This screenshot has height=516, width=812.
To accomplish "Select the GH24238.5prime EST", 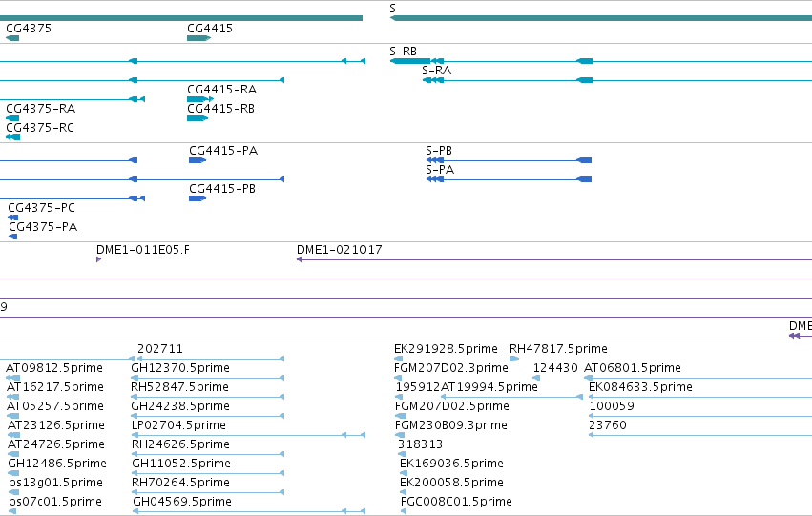I will 180,406.
